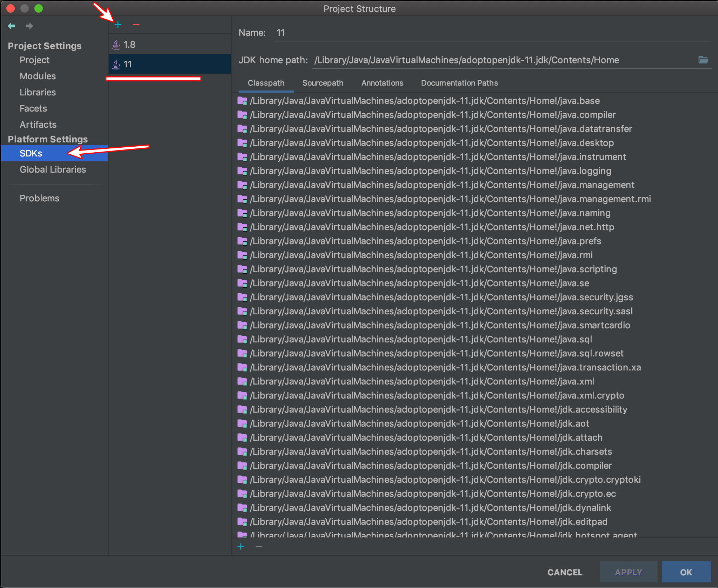This screenshot has height=588, width=718.
Task: Select the jdk.compiler classpath entry
Action: (431, 466)
